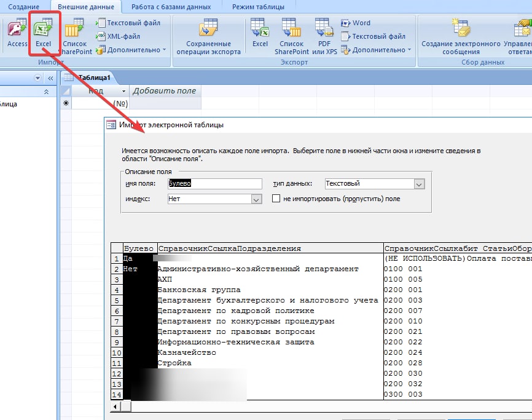Open the Код column dropdown arrow
The width and height of the screenshot is (532, 420).
coord(123,91)
